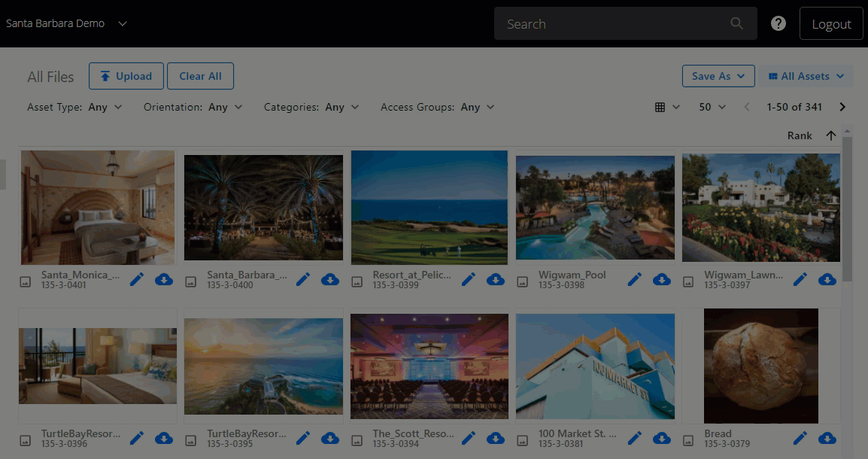Download the Wigwam_Pool asset
Screen dimensions: 868x459
coord(661,280)
